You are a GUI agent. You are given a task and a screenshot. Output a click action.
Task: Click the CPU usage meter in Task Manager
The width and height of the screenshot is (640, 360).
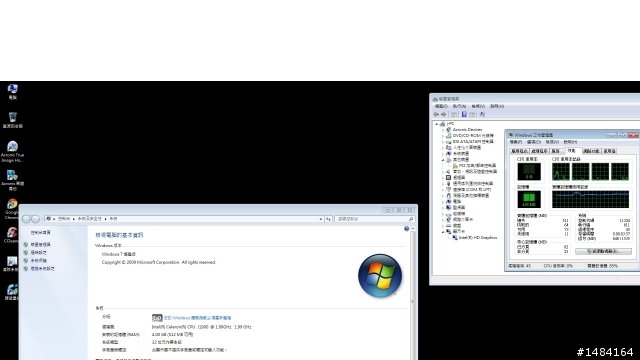pyautogui.click(x=529, y=172)
